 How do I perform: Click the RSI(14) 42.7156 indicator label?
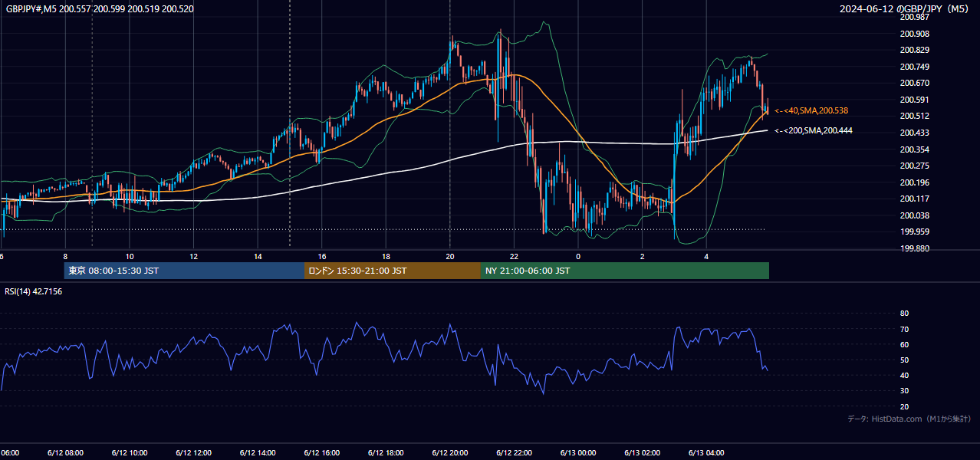click(34, 291)
